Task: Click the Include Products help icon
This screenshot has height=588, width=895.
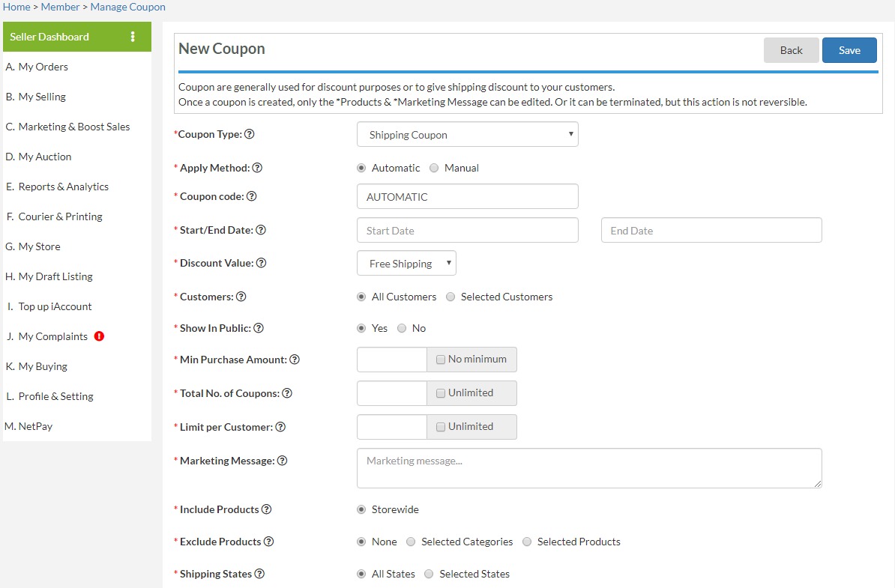Action: click(x=267, y=509)
